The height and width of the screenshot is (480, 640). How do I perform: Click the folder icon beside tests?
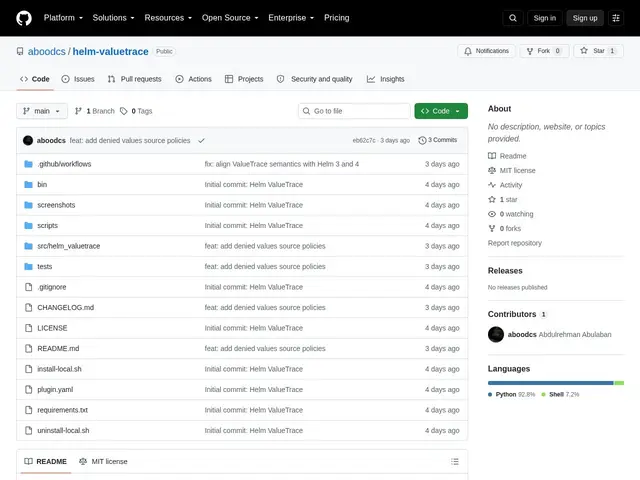[28, 267]
